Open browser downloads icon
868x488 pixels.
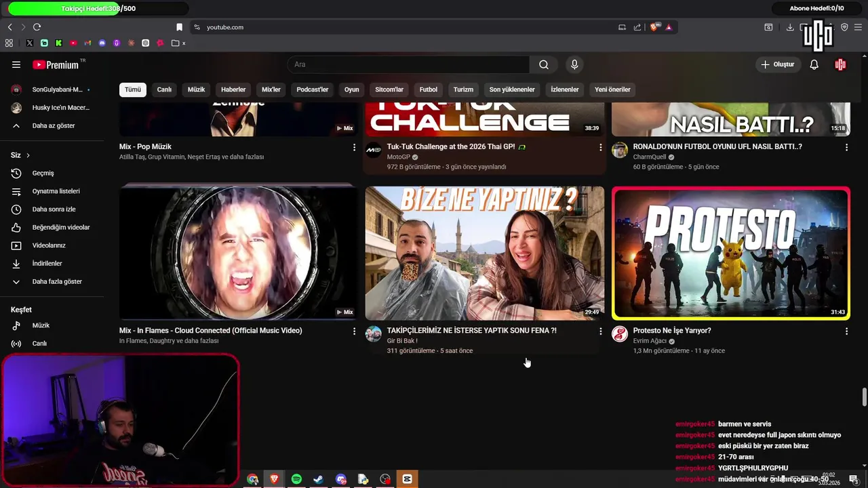pos(790,27)
